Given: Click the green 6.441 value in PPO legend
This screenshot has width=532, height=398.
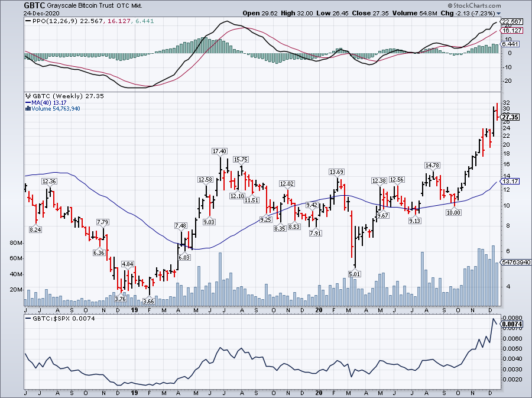Looking at the screenshot, I should click(145, 21).
